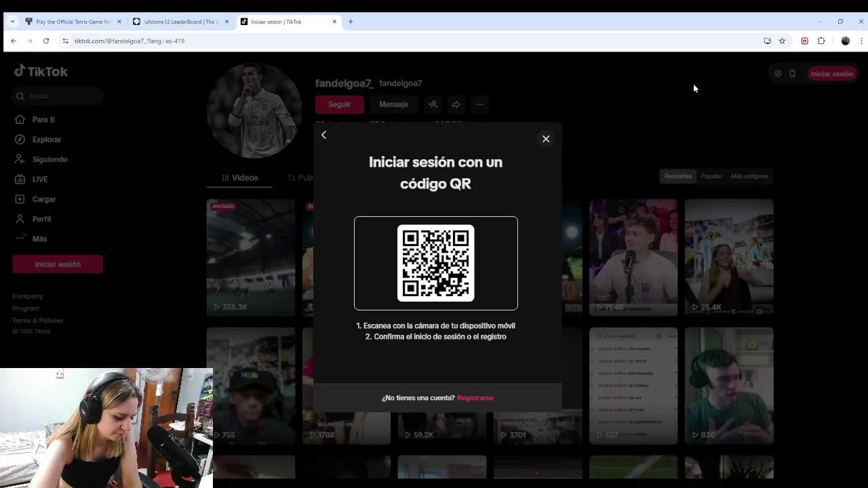Image resolution: width=868 pixels, height=488 pixels.
Task: Click the circular icon left of phone icon
Action: pyautogui.click(x=778, y=74)
